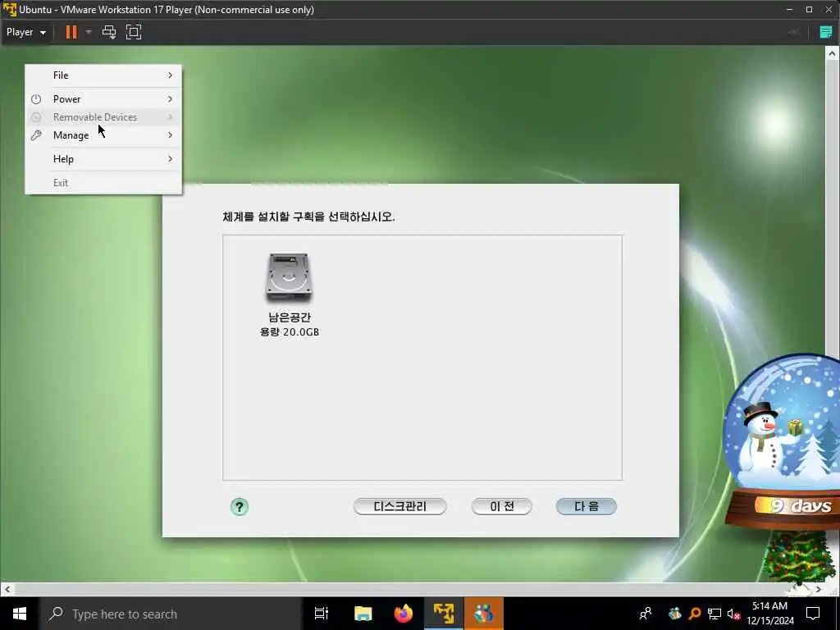Open File Explorer from the taskbar
The image size is (840, 630).
363,614
